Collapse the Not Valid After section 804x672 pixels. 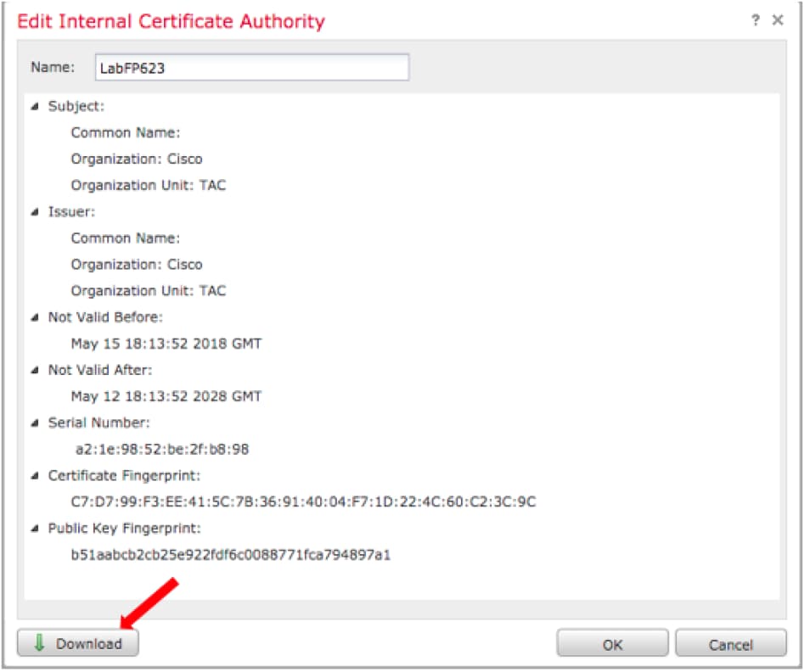tap(35, 371)
